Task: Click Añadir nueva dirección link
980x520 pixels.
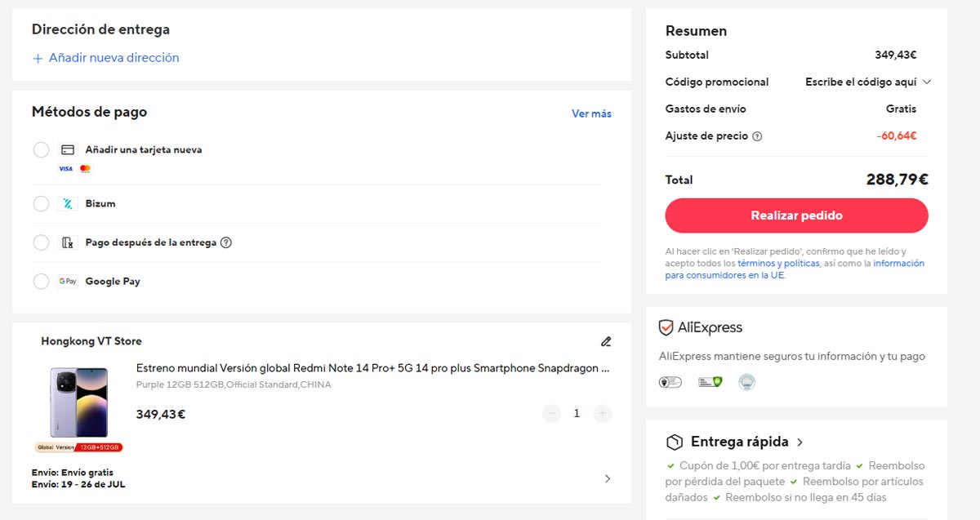Action: (114, 58)
